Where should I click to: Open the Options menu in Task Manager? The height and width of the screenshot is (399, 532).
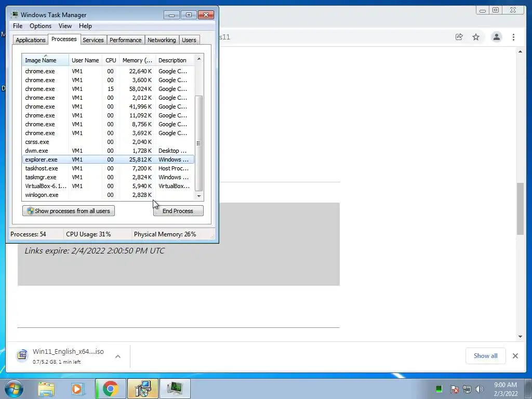(41, 26)
